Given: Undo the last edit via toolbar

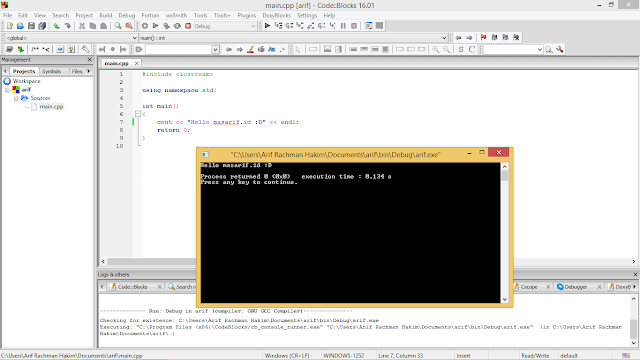Looking at the screenshot, I should point(56,26).
